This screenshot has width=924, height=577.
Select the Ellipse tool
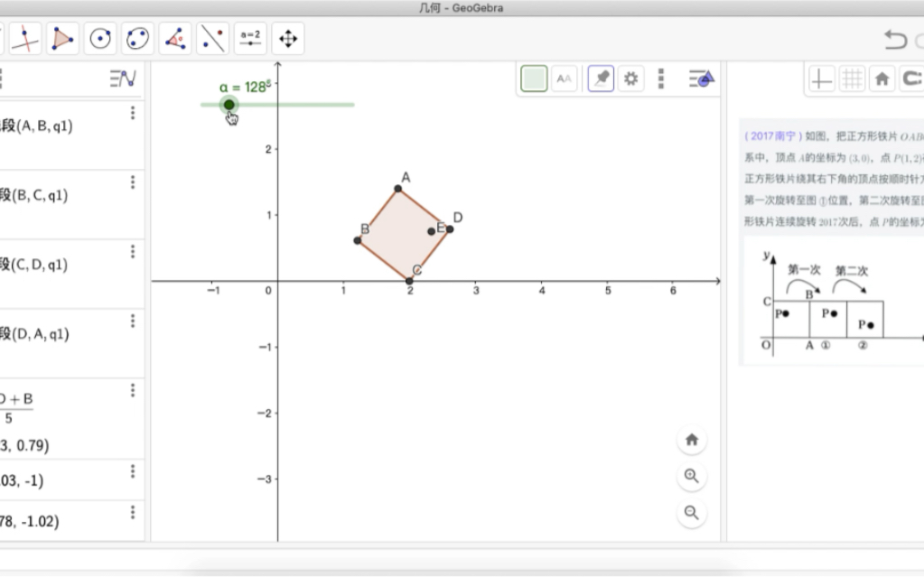pyautogui.click(x=137, y=39)
